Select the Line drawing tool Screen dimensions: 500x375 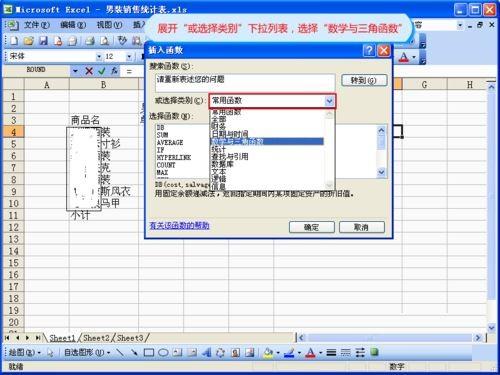pos(120,352)
